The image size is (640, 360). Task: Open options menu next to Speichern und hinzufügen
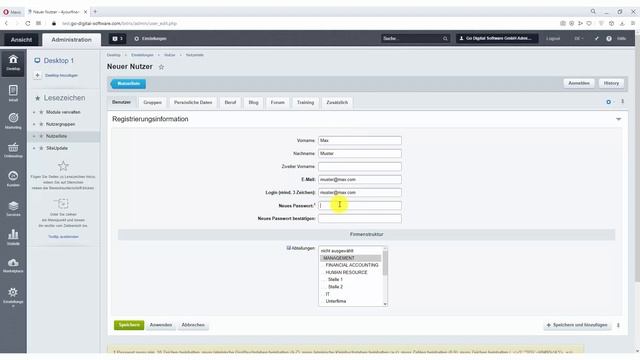pyautogui.click(x=618, y=325)
